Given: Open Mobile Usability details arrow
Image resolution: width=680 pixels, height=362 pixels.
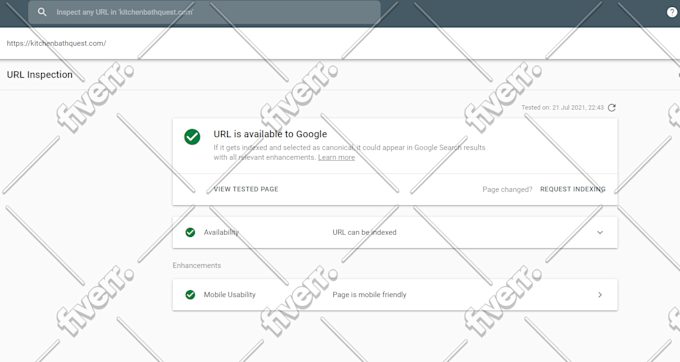Looking at the screenshot, I should click(x=600, y=295).
